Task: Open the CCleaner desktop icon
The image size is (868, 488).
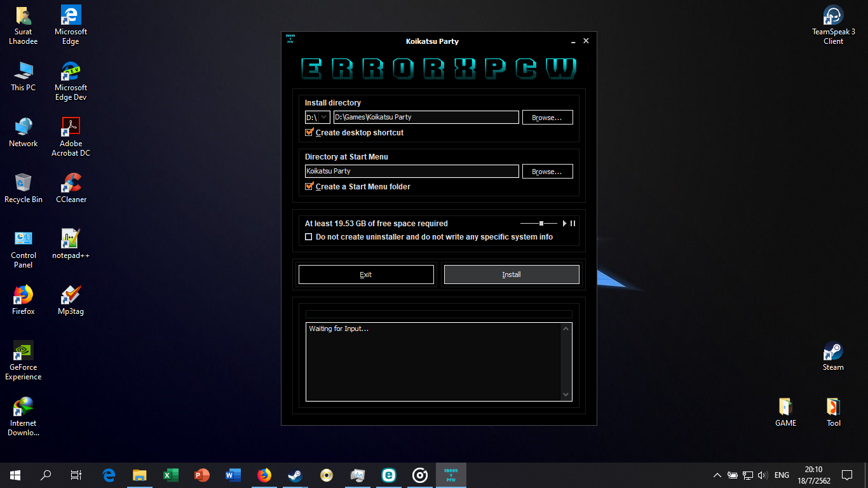Action: (x=71, y=188)
